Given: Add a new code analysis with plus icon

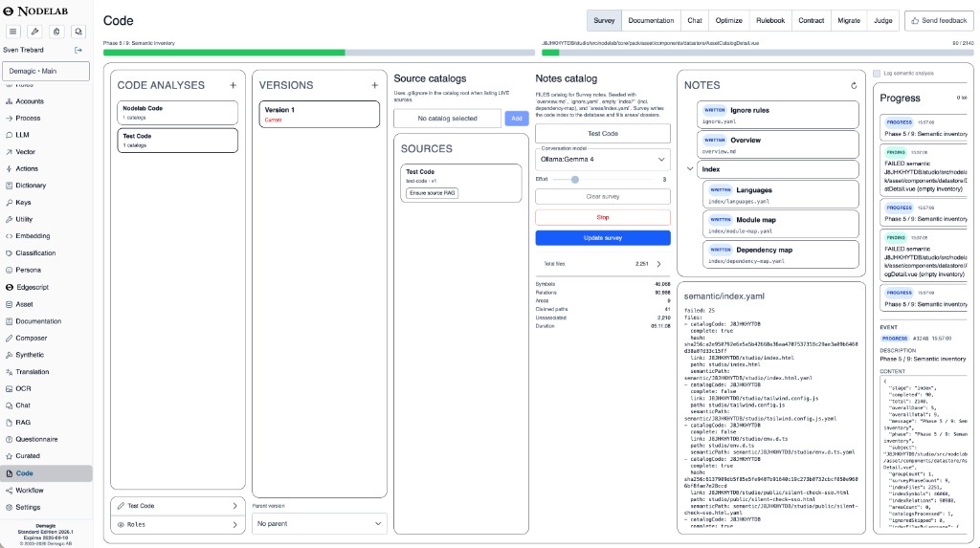Looking at the screenshot, I should coord(234,85).
